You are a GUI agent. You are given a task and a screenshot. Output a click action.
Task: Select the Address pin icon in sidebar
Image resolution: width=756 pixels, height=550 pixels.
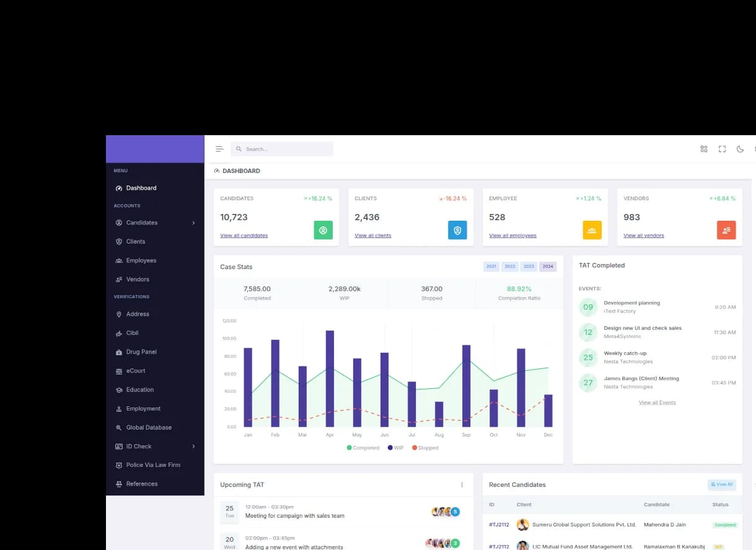point(119,314)
